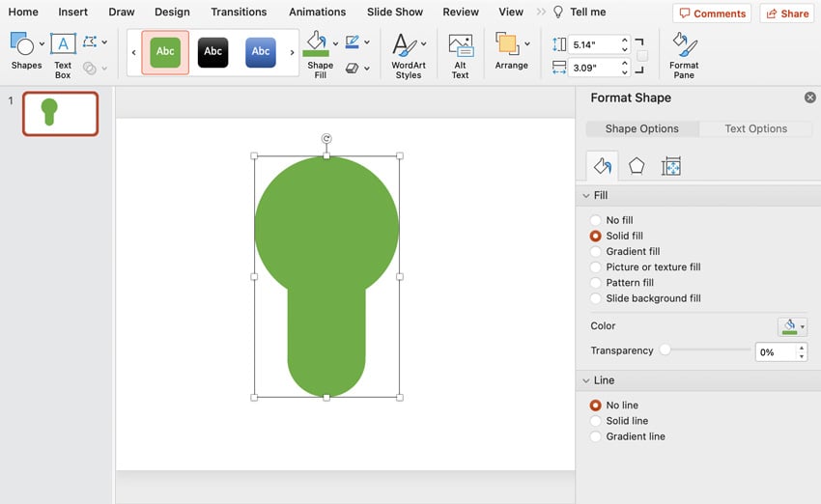Screen dimensions: 821x504
Task: Click the Share button
Action: [786, 14]
